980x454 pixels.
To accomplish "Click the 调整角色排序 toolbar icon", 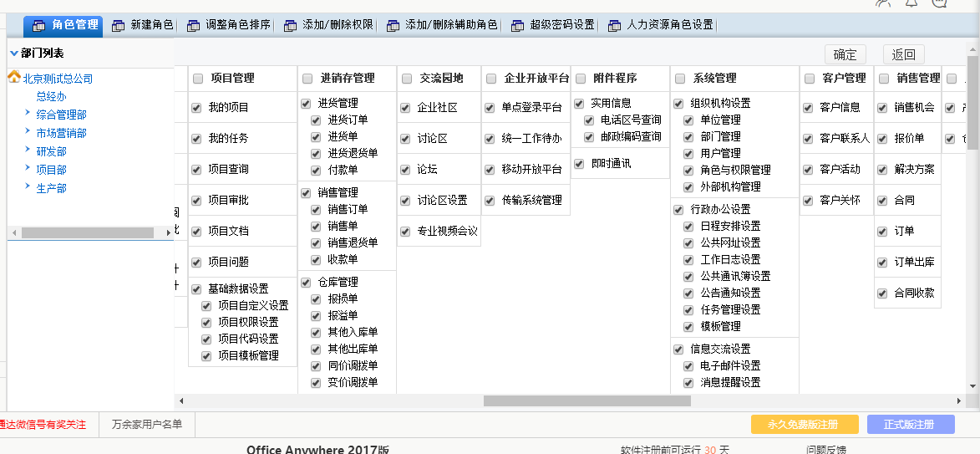I will click(x=193, y=26).
